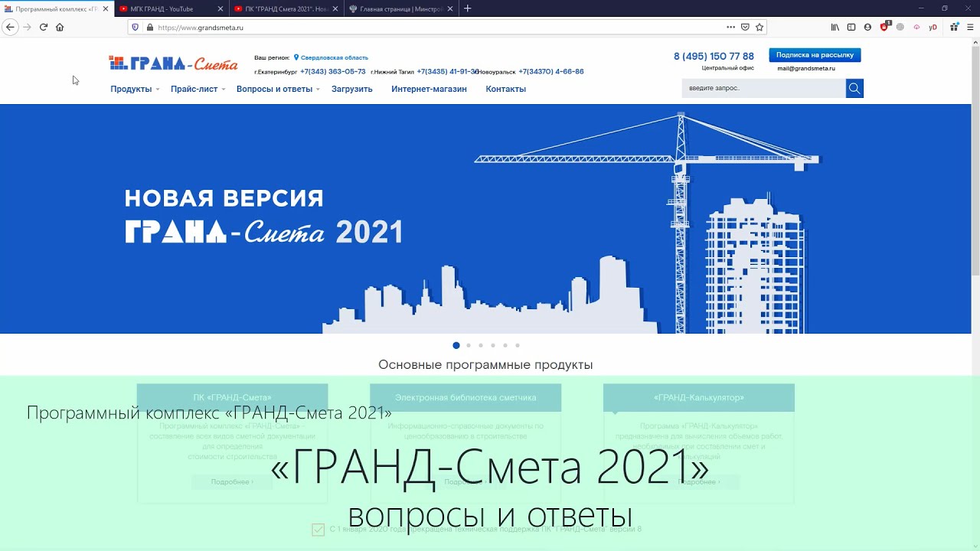
Task: Click the pink cloud download extension icon
Action: 916,27
